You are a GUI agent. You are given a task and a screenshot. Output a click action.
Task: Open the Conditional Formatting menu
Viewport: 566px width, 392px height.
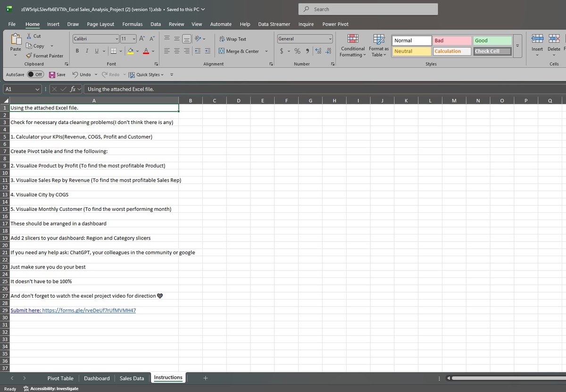[x=353, y=45]
